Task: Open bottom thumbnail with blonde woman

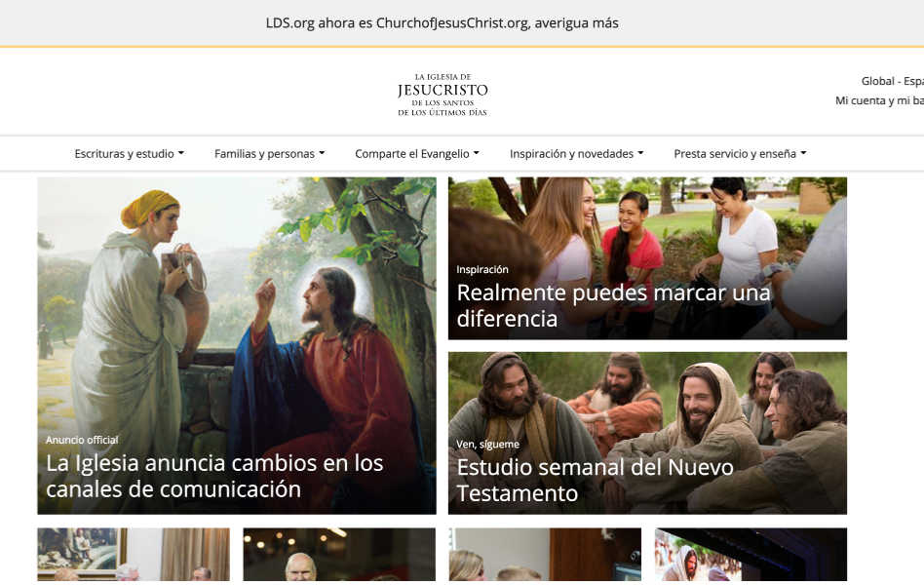Action: (545, 555)
